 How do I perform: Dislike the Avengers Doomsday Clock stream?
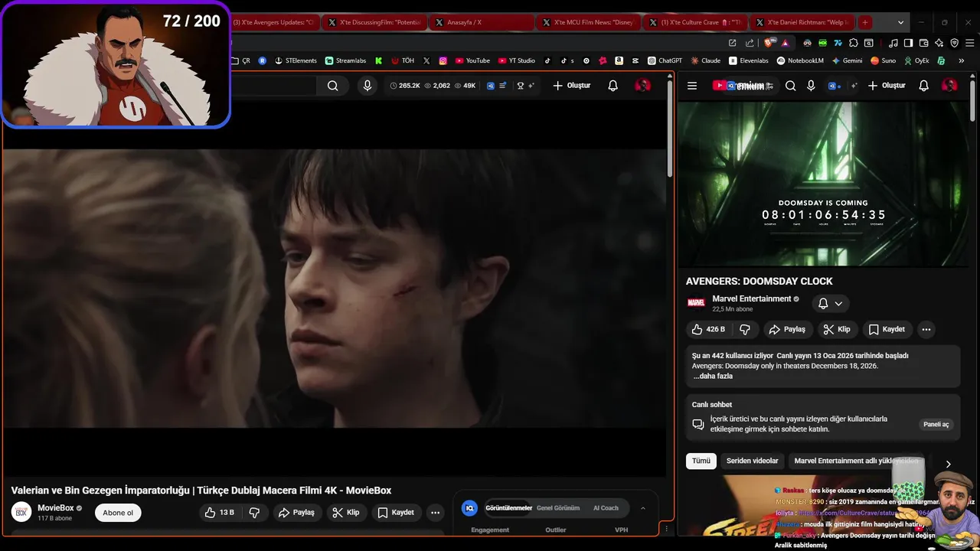tap(744, 329)
